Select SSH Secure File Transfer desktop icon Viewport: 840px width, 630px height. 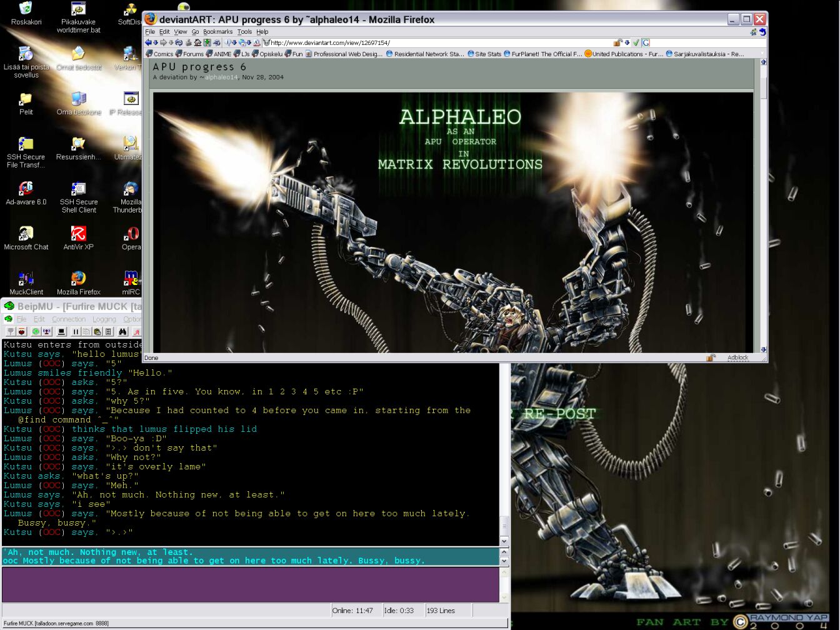tap(26, 152)
